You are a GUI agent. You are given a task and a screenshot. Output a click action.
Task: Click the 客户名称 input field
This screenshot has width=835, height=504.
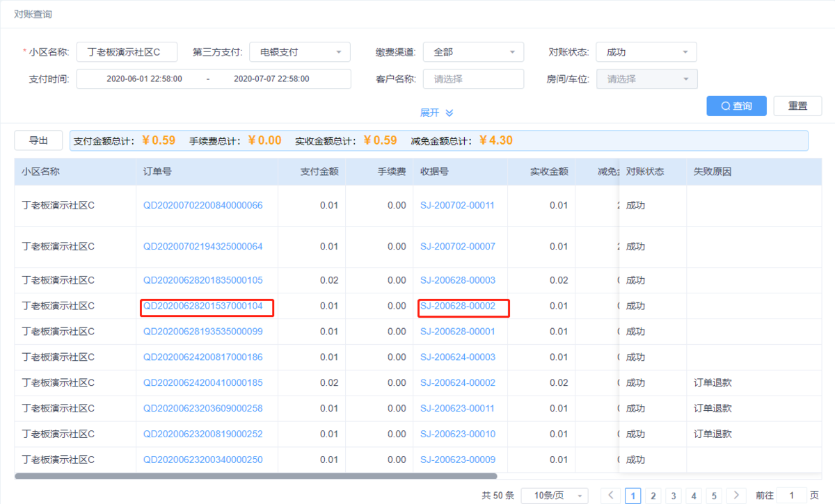pos(473,79)
